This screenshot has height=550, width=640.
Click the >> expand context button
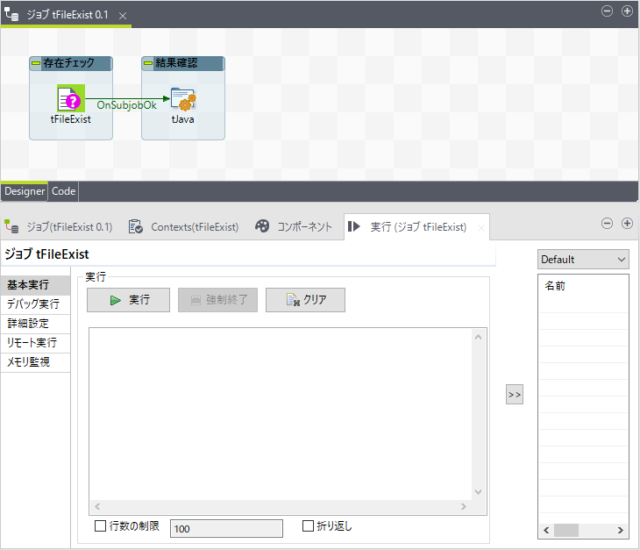[514, 395]
